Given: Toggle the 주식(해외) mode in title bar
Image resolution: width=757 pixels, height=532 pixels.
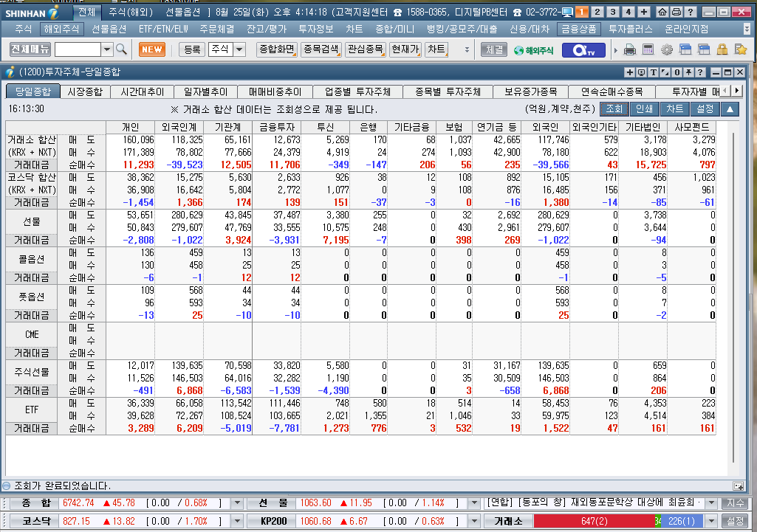Looking at the screenshot, I should point(130,12).
